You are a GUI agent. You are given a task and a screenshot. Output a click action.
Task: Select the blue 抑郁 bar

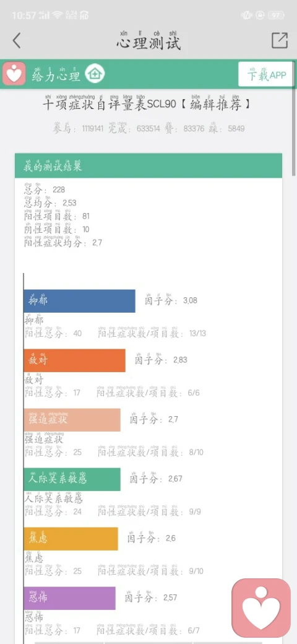point(79,301)
